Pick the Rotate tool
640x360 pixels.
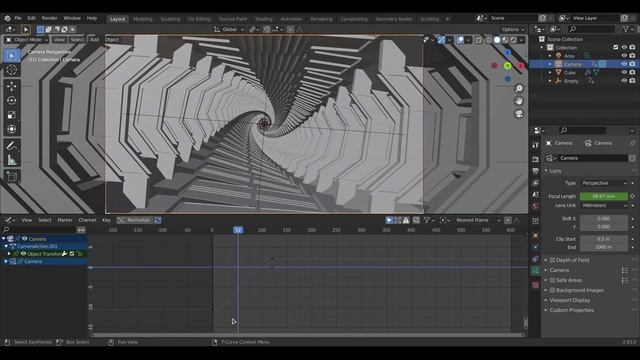point(11,100)
